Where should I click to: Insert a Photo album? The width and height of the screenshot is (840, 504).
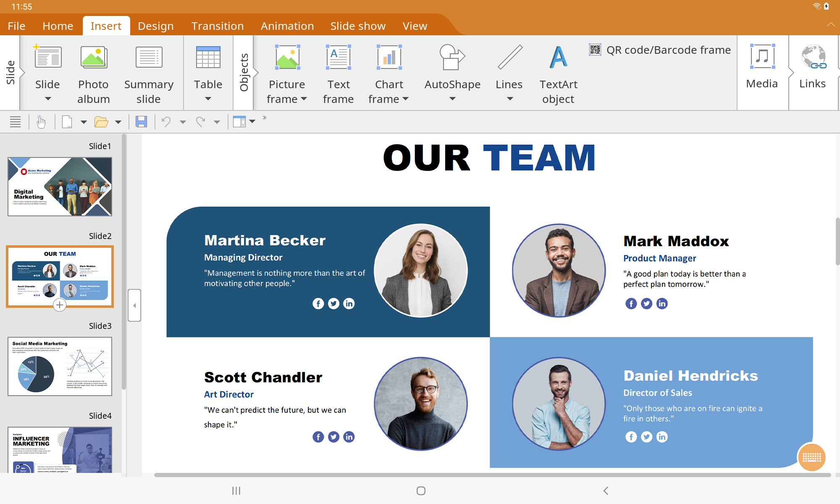(x=93, y=74)
